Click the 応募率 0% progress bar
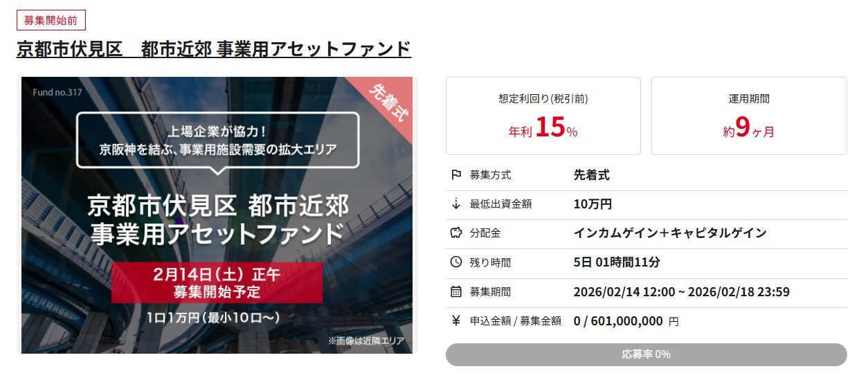The width and height of the screenshot is (868, 380). tap(646, 354)
